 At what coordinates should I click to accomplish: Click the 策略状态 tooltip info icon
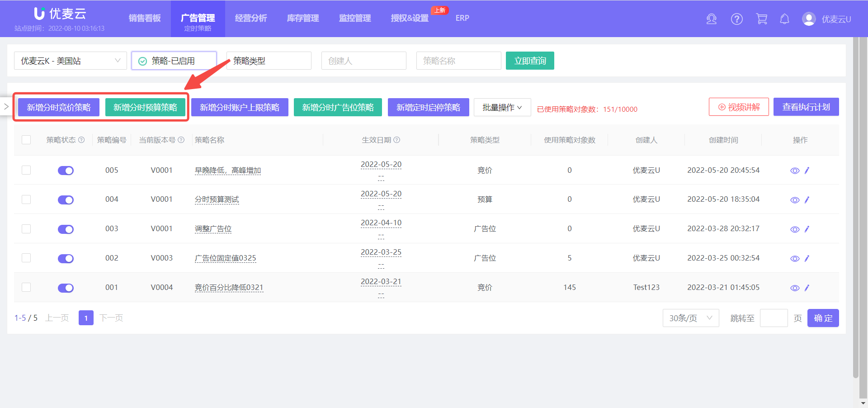pos(82,140)
